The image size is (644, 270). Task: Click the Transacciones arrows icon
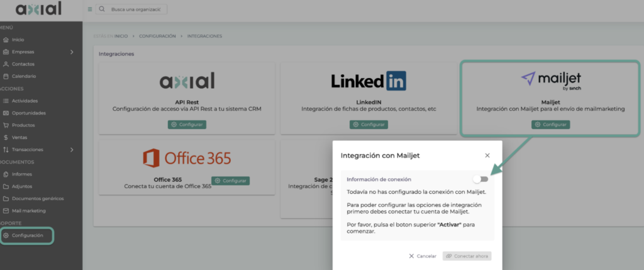point(6,150)
